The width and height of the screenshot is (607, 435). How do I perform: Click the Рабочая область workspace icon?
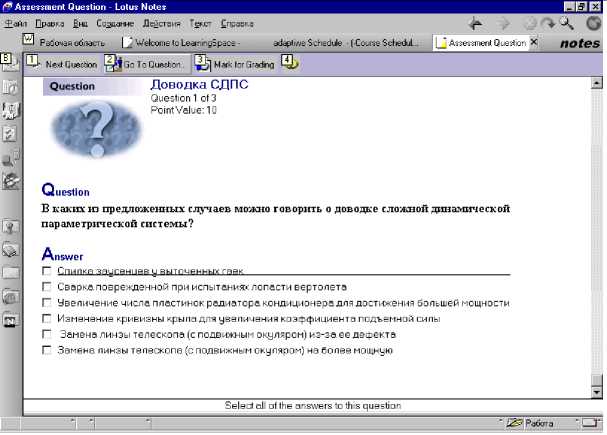click(28, 39)
